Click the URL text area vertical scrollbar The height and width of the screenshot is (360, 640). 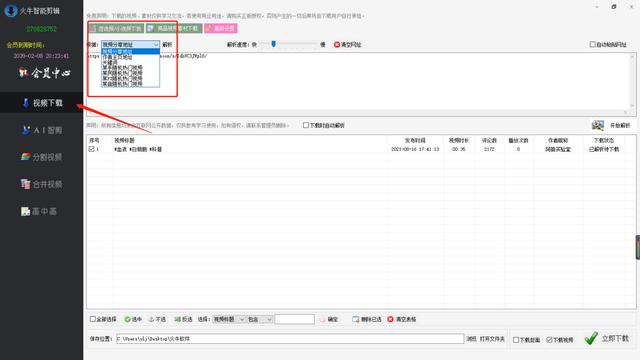point(632,82)
